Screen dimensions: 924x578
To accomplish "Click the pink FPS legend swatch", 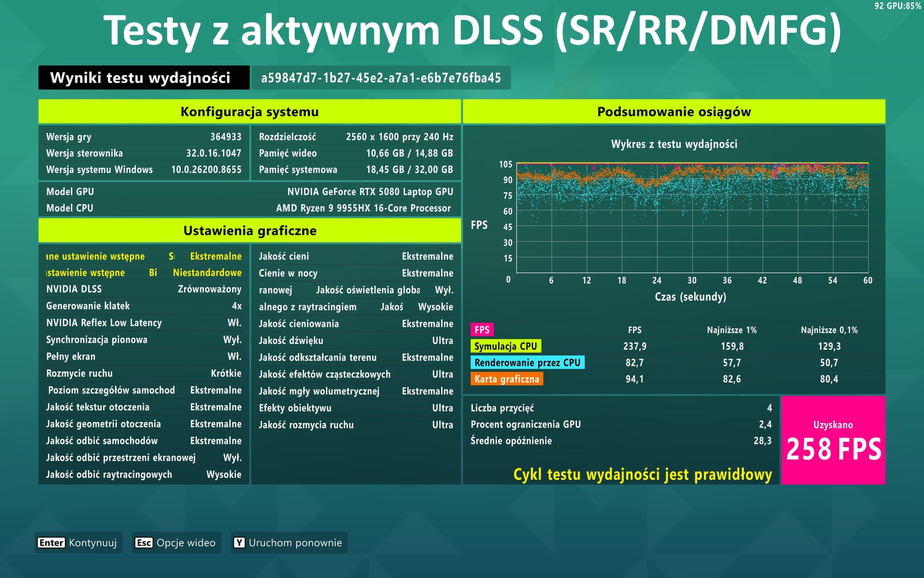I will point(482,330).
